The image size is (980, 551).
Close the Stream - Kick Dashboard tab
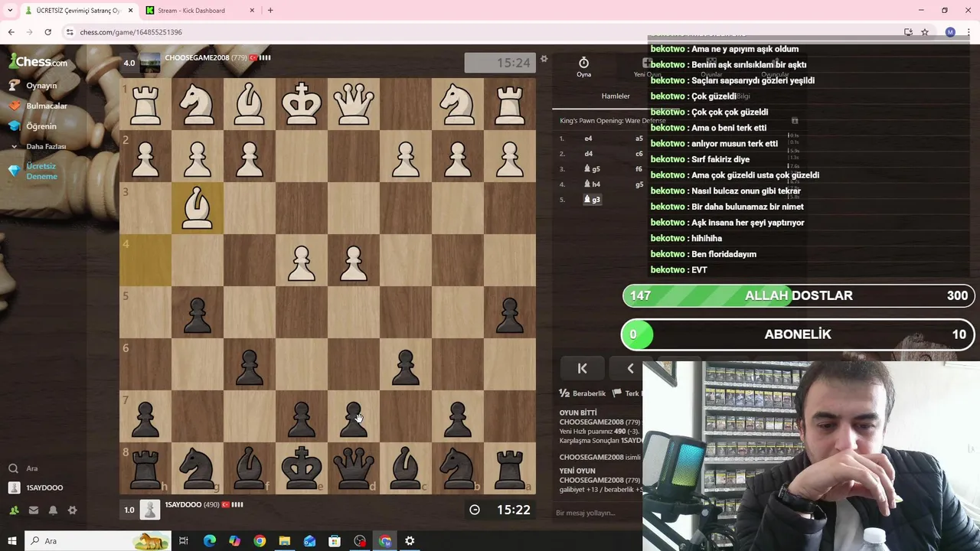252,11
